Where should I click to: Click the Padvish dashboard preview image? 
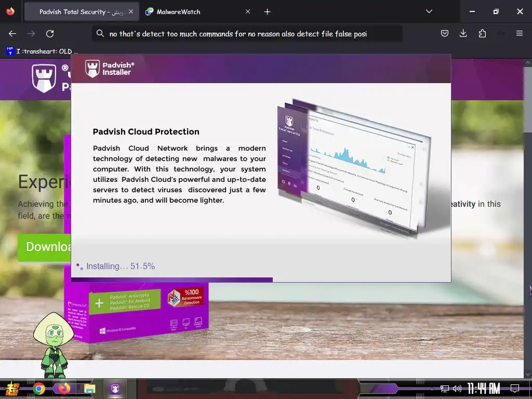[354, 168]
